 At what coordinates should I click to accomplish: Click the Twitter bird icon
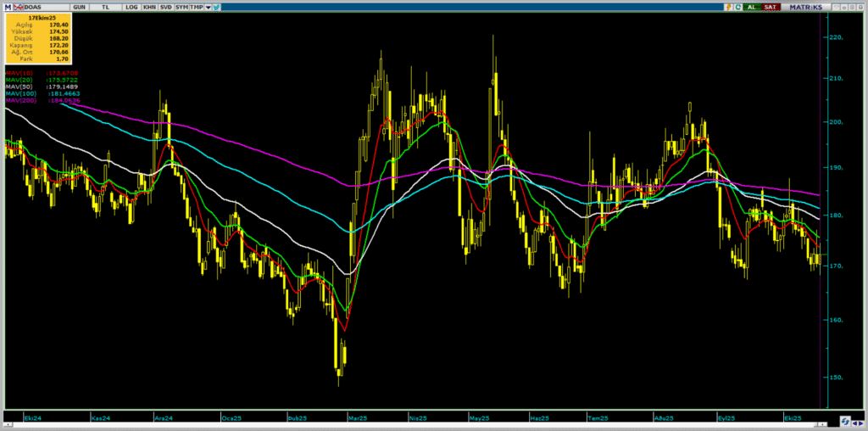218,7
